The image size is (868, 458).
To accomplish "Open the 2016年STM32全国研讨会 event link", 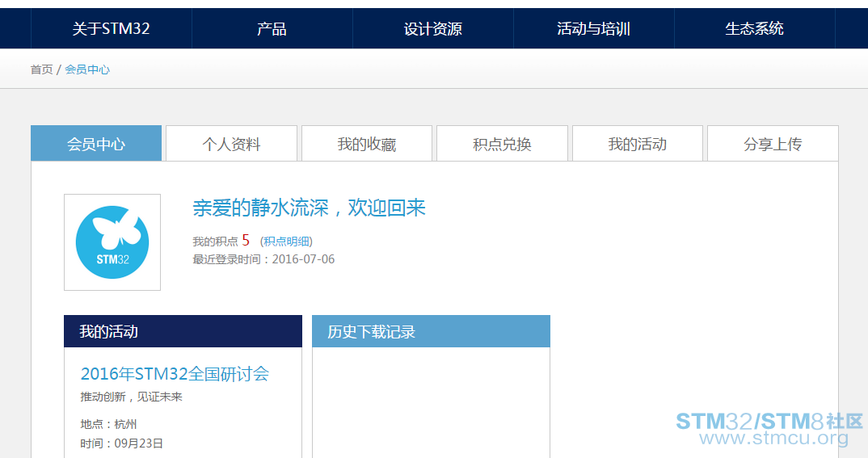I will pos(175,374).
